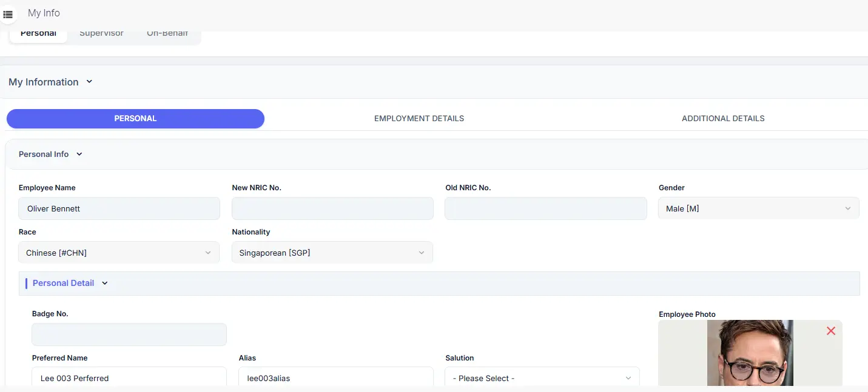The image size is (868, 392).
Task: Switch to the EMPLOYMENT DETAILS tab
Action: [x=419, y=118]
